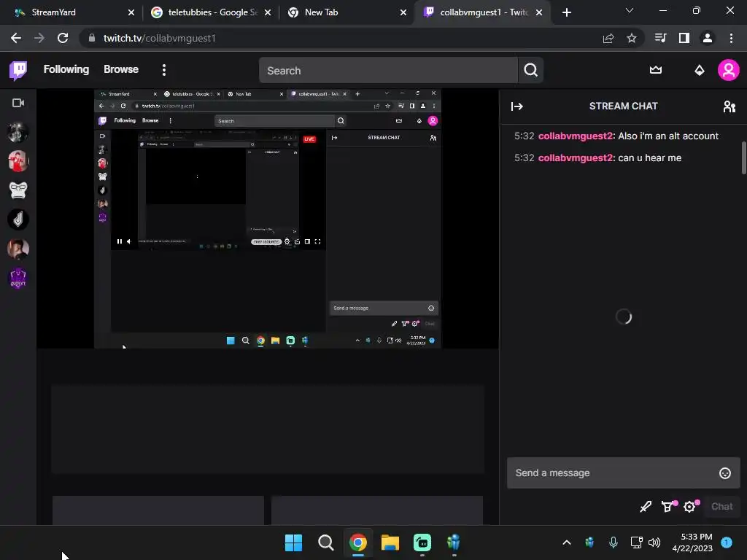Select the collabvmguest1 Twitch tab
747x560 pixels.
pyautogui.click(x=483, y=12)
